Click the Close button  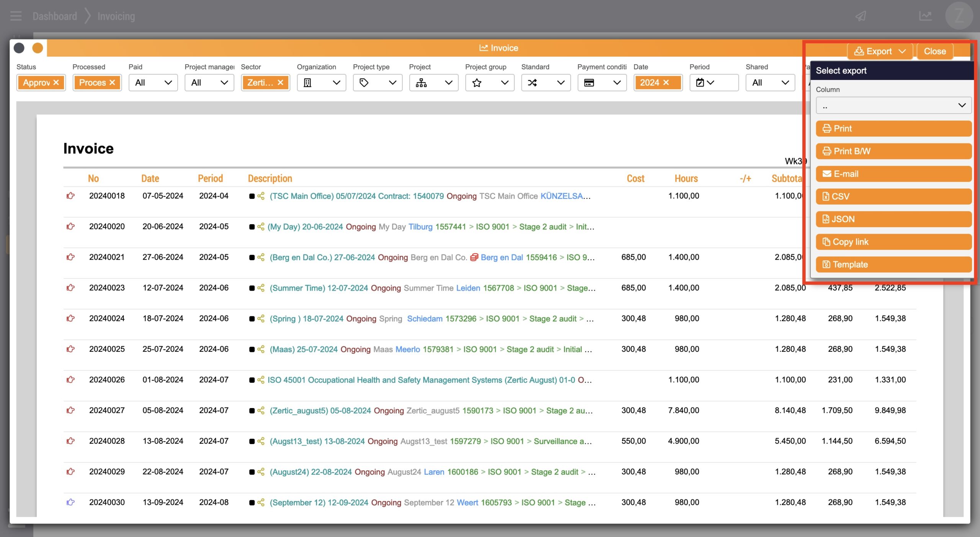pos(934,51)
